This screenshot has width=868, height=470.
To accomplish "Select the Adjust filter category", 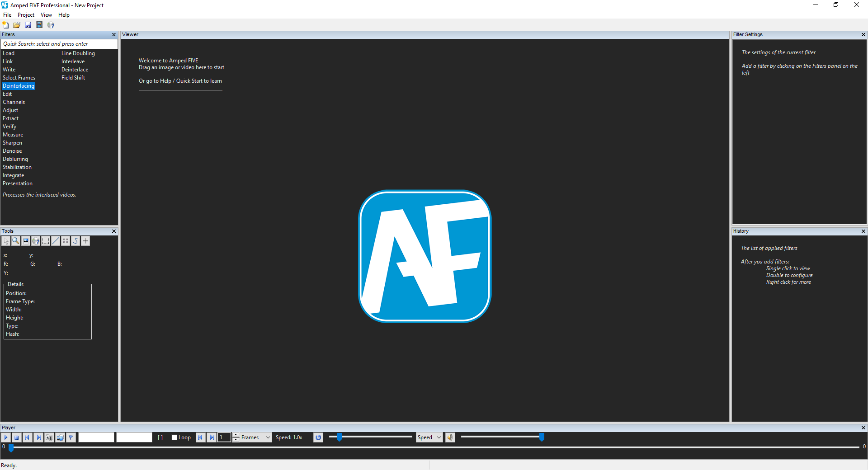I will click(10, 110).
